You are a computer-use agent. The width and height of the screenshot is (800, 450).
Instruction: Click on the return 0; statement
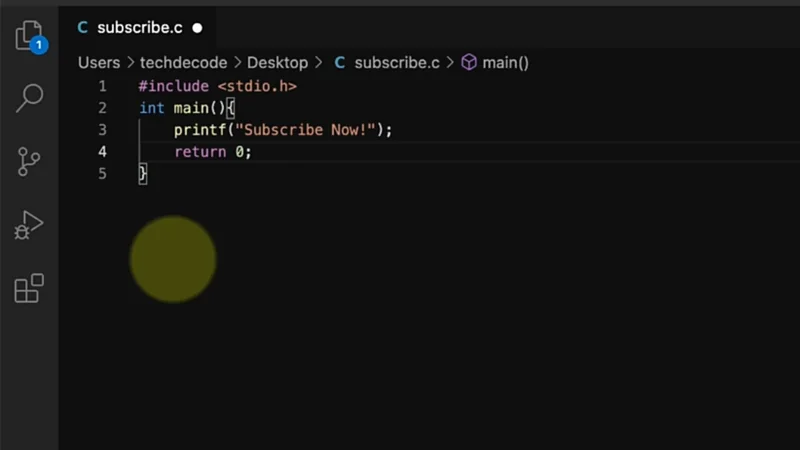coord(213,152)
